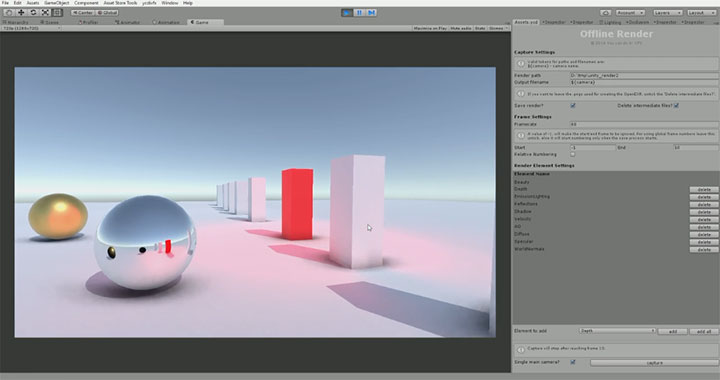Toggle the Global handle orientation button
Screen dimensions: 720x380
107,13
